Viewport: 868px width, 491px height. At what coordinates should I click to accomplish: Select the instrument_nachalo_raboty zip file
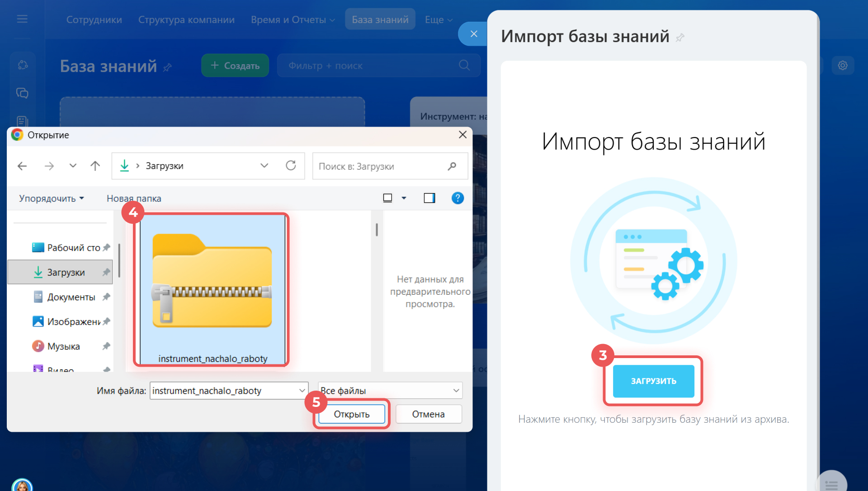pos(212,289)
